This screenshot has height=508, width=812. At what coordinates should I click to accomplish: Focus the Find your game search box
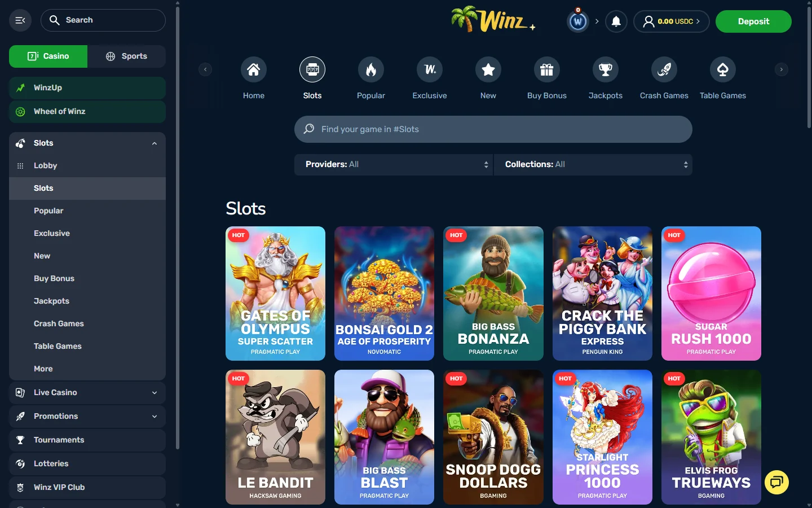tap(493, 129)
